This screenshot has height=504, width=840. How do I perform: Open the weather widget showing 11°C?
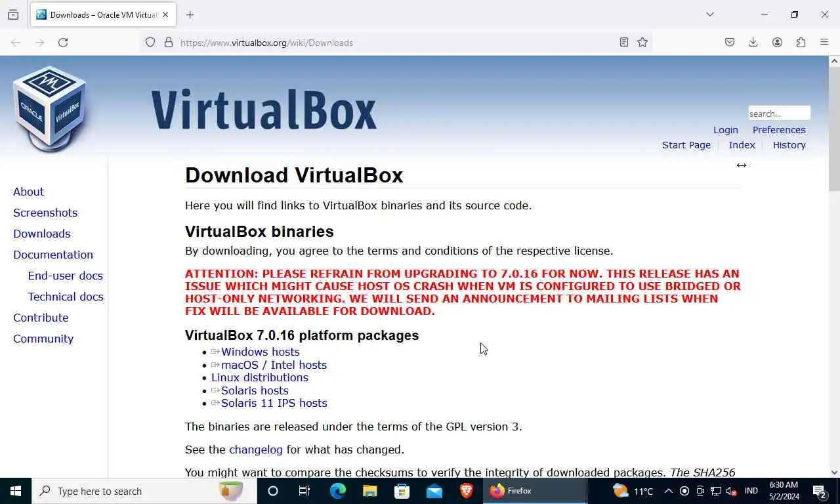[633, 491]
